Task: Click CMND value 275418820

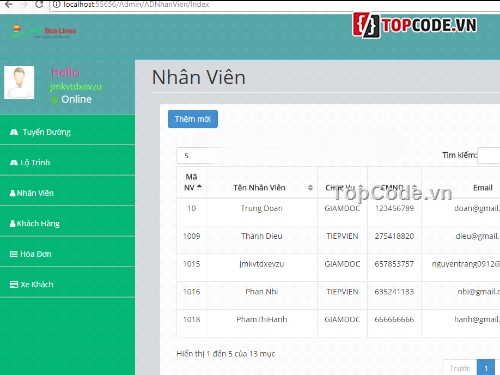Action: [394, 236]
